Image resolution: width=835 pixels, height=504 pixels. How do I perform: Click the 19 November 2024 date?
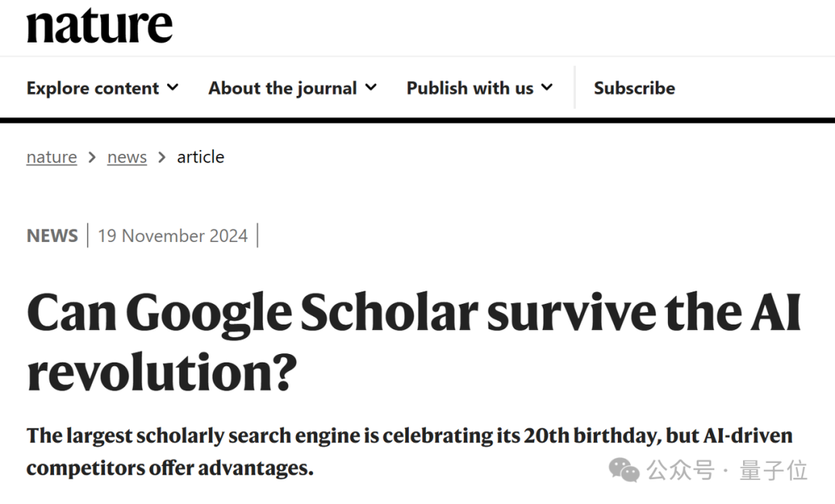point(172,236)
